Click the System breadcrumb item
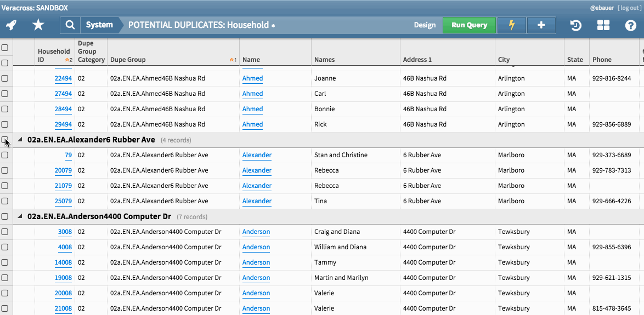 pyautogui.click(x=99, y=25)
